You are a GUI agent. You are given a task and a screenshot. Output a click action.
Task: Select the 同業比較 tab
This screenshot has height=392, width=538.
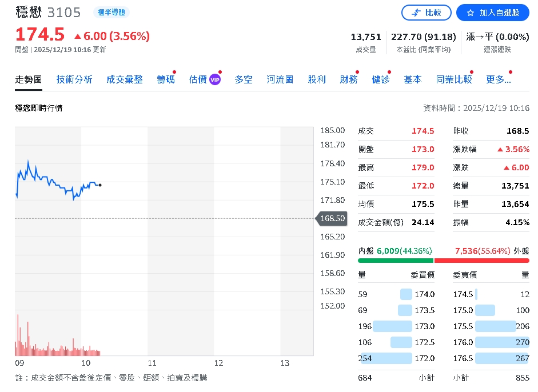(453, 79)
